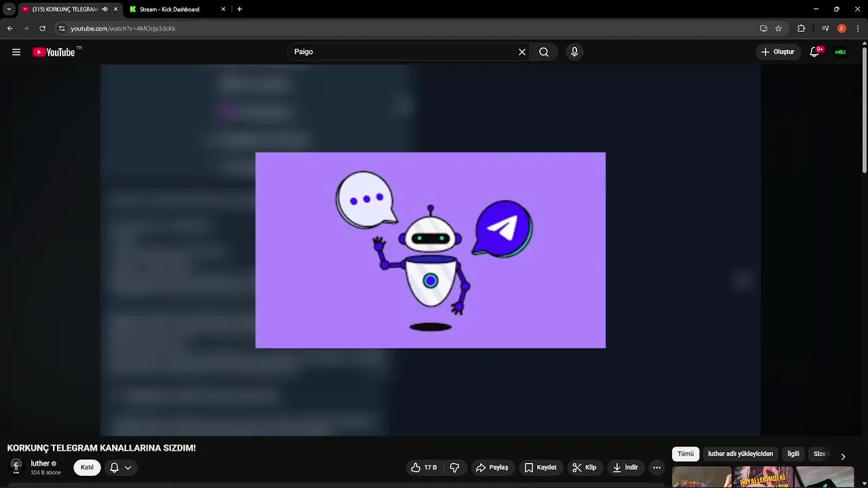Open YouTube notifications bell
The height and width of the screenshot is (488, 868).
[x=815, y=52]
